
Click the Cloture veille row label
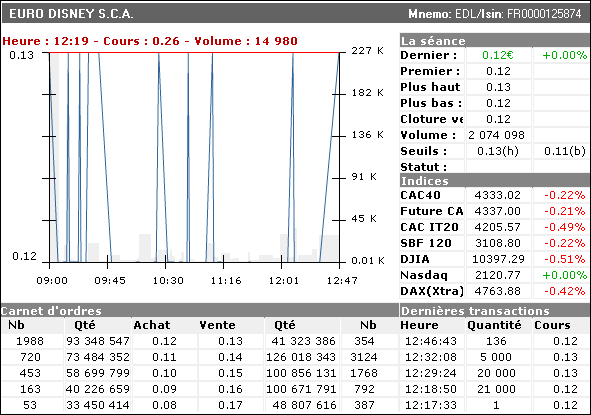point(432,119)
